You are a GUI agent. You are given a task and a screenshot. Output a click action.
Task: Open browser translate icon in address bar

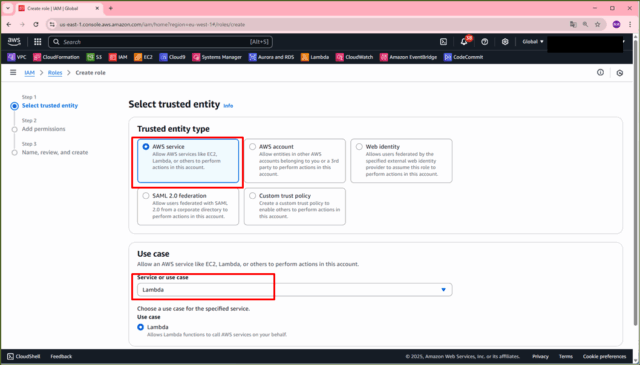point(573,24)
